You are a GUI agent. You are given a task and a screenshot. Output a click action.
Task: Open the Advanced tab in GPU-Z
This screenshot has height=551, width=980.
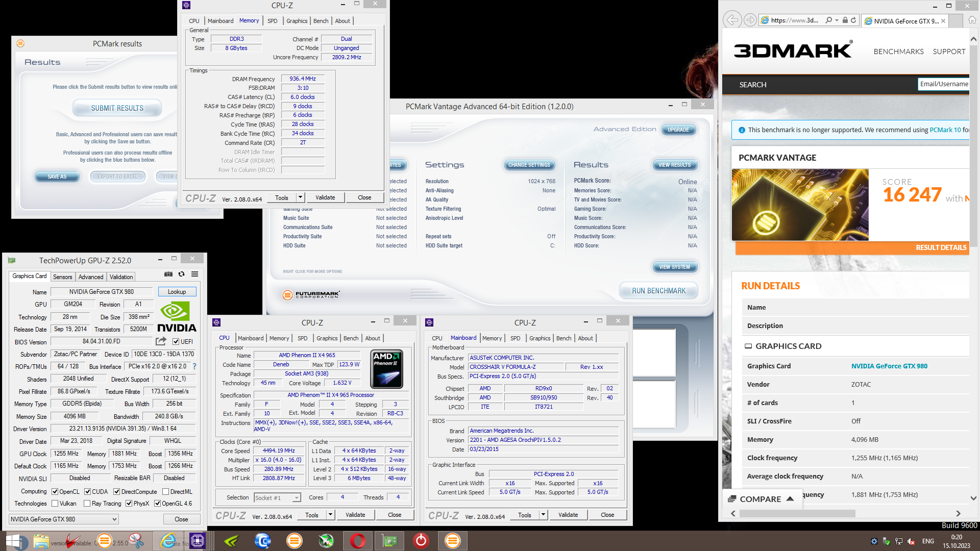[x=91, y=277]
